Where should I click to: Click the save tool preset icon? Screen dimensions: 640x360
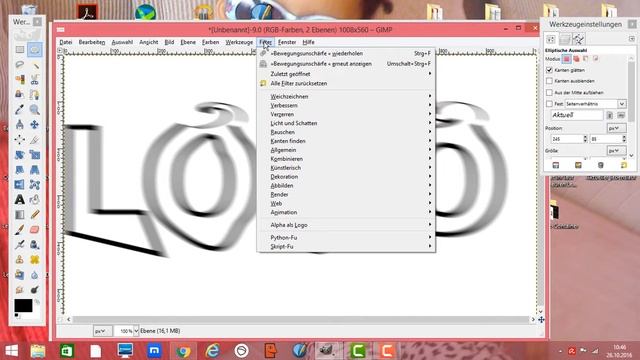[x=556, y=165]
